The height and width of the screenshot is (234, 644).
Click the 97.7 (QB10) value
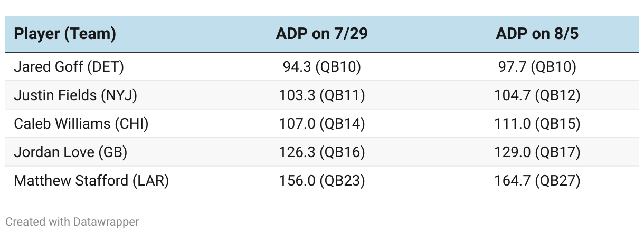click(537, 67)
